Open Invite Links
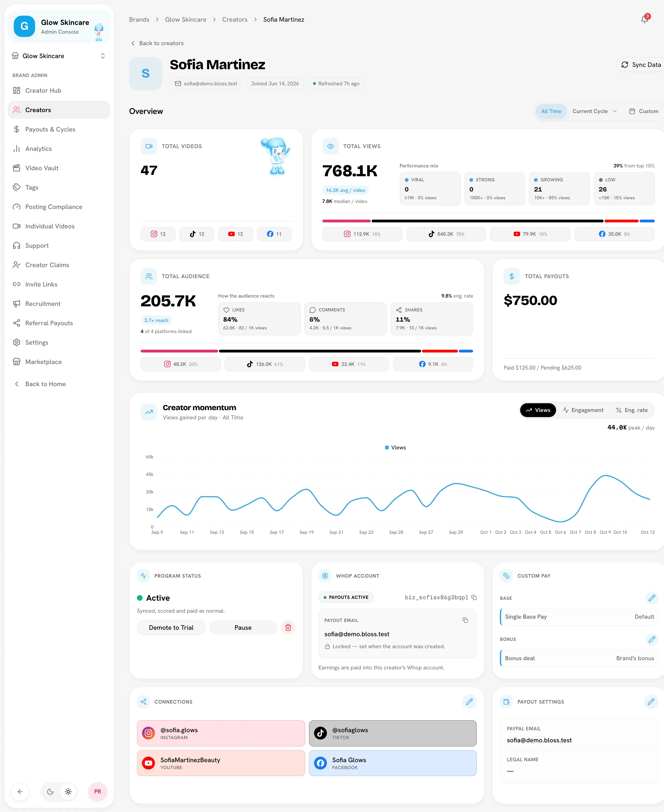Viewport: 664px width, 812px height. click(x=59, y=284)
